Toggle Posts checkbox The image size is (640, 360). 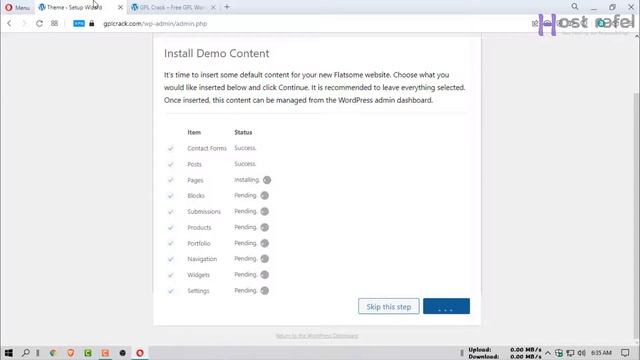click(x=171, y=164)
